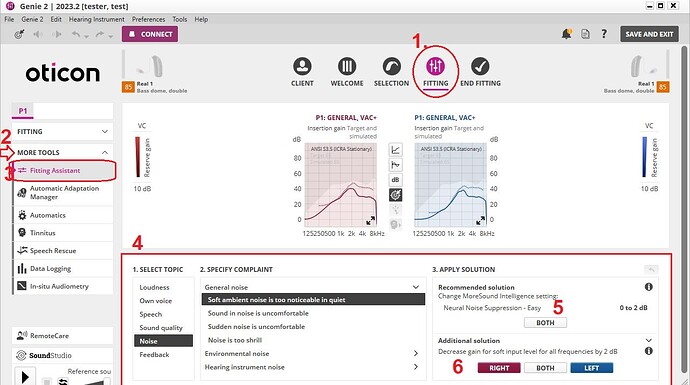Open the Edit menu
The image size is (690, 385).
point(56,19)
